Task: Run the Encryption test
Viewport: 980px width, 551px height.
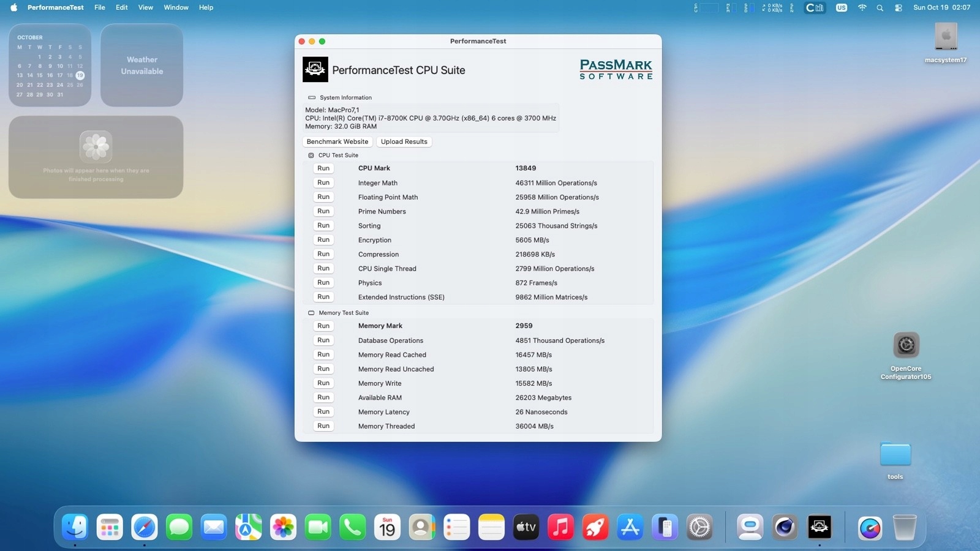Action: pyautogui.click(x=323, y=240)
